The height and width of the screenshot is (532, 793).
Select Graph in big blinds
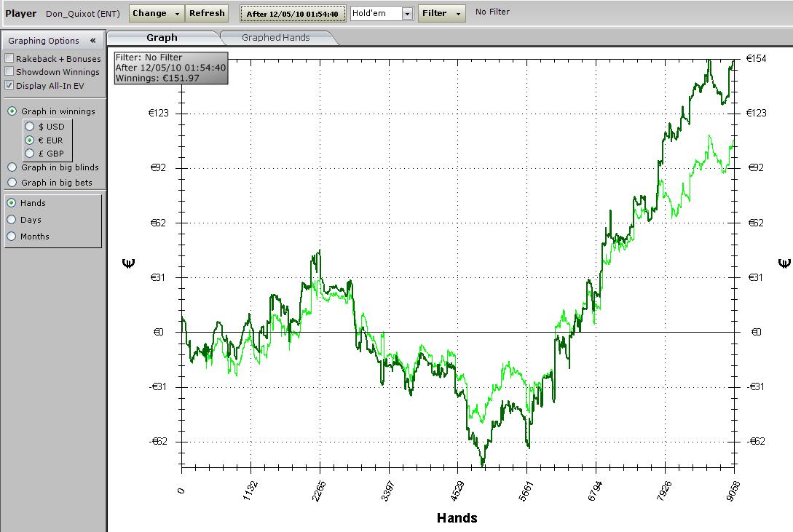(12, 167)
